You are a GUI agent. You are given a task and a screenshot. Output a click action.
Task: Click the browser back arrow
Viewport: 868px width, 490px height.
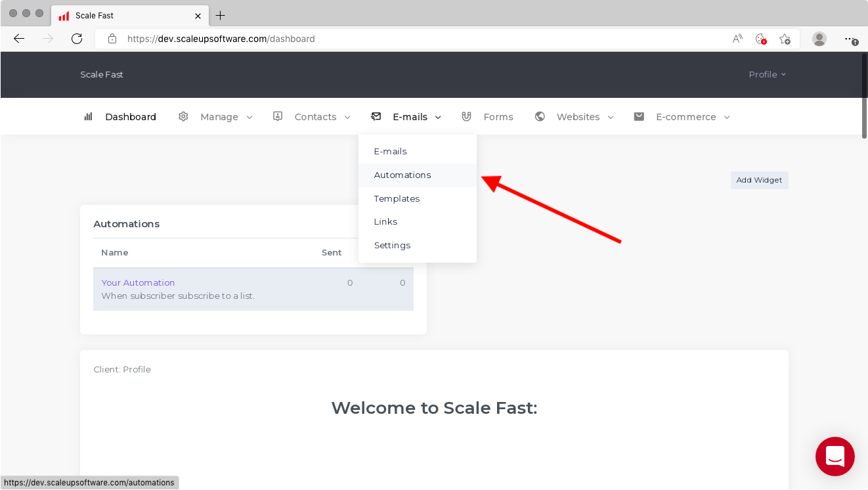19,39
